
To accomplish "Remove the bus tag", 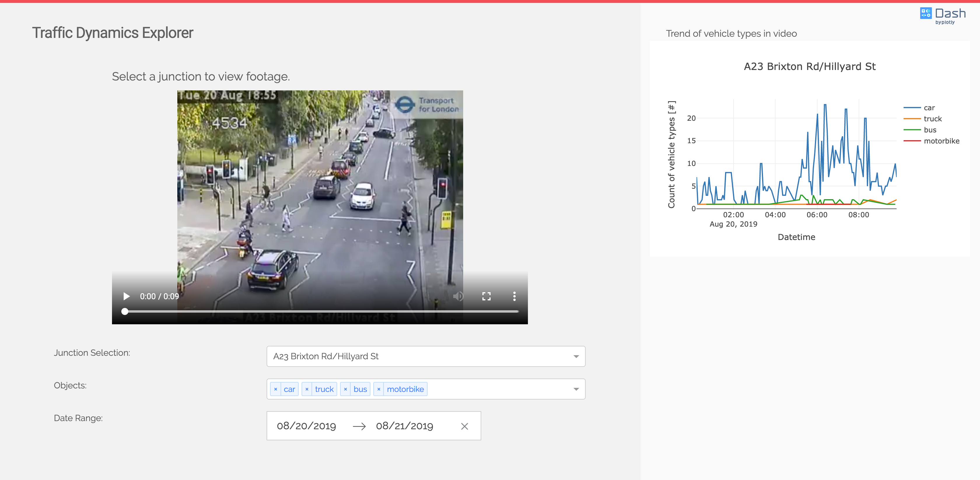I will pos(345,389).
